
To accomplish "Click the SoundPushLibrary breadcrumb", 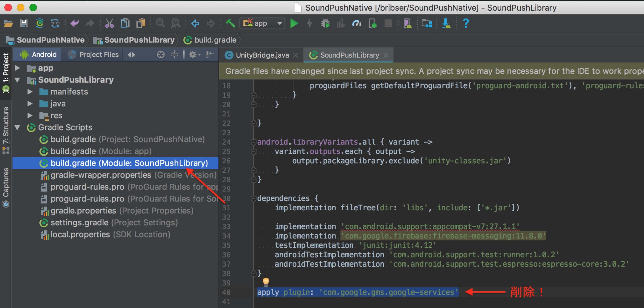I will click(x=134, y=40).
